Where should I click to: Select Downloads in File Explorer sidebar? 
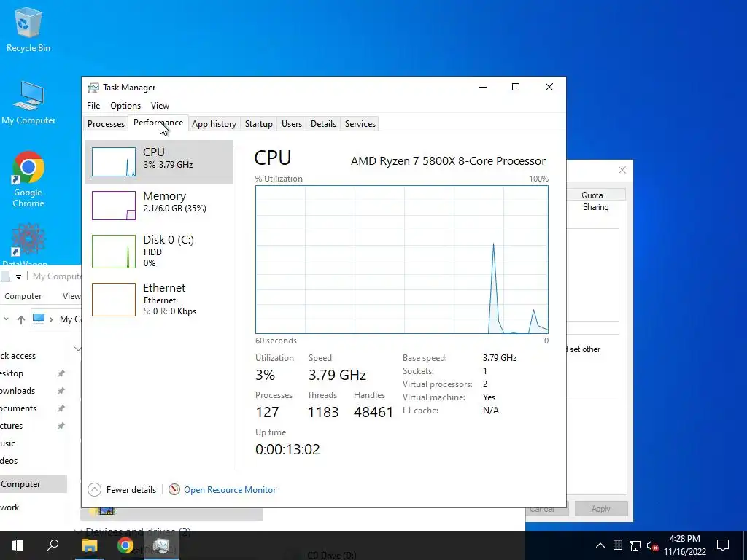coord(18,391)
